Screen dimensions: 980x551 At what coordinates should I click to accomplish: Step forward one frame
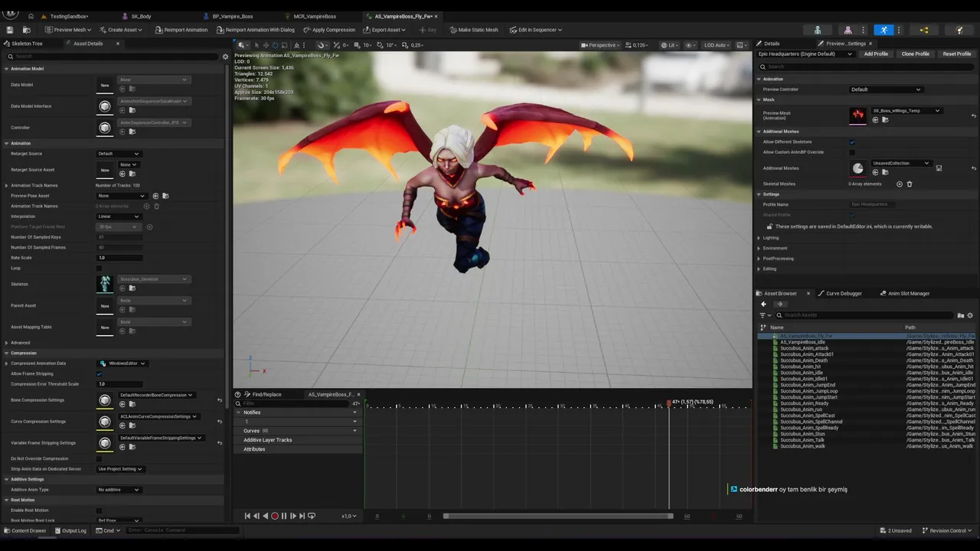293,516
